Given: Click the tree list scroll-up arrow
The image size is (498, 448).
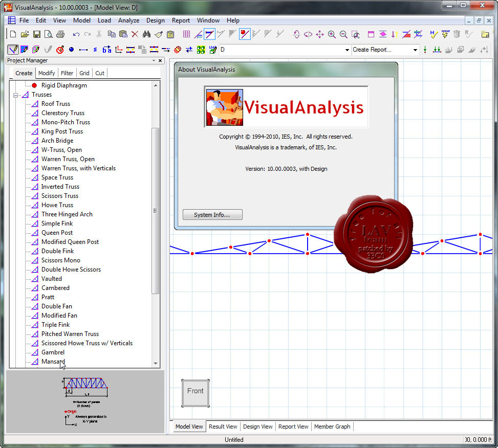Looking at the screenshot, I should tap(156, 85).
